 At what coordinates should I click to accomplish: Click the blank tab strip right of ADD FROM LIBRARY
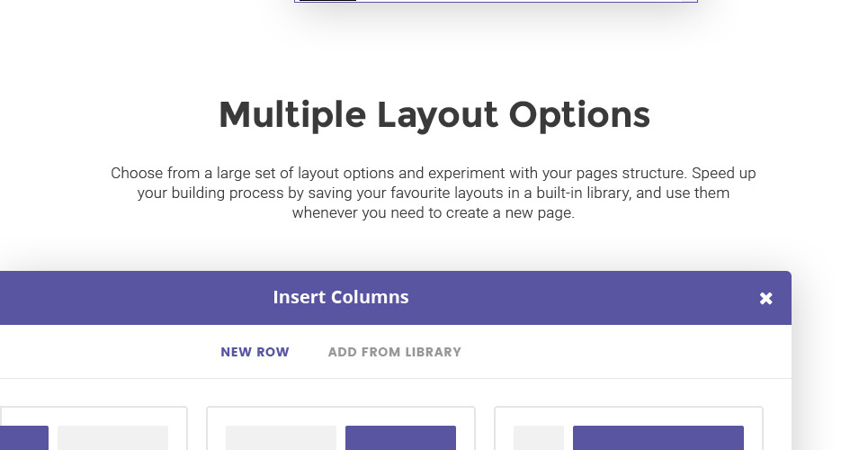[x=630, y=352]
